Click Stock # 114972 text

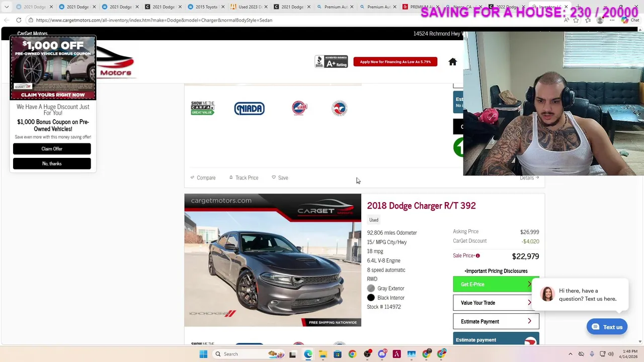384,307
